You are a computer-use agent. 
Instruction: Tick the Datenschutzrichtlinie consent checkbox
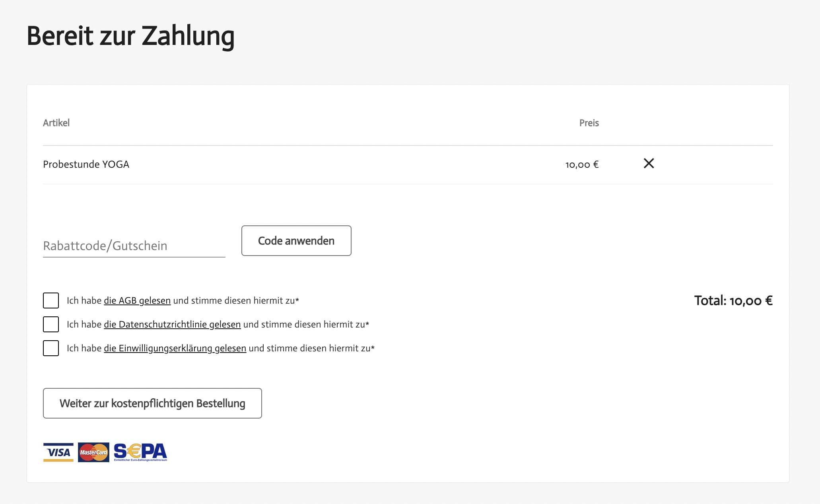(51, 324)
